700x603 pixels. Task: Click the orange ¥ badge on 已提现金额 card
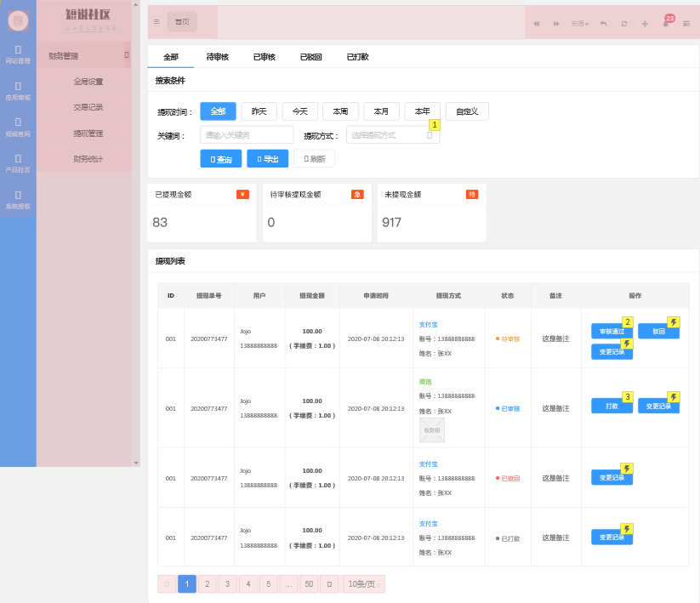pyautogui.click(x=243, y=194)
